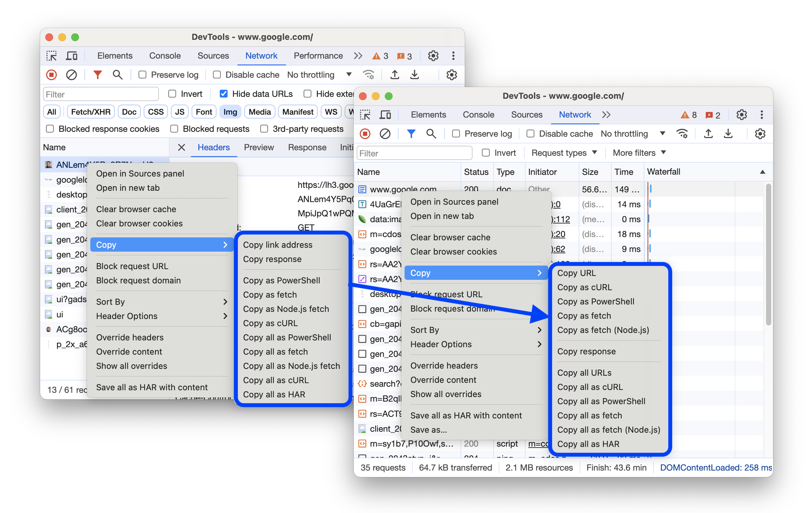The height and width of the screenshot is (513, 812).
Task: Click the search magnifier icon in Network panel
Action: pos(430,135)
